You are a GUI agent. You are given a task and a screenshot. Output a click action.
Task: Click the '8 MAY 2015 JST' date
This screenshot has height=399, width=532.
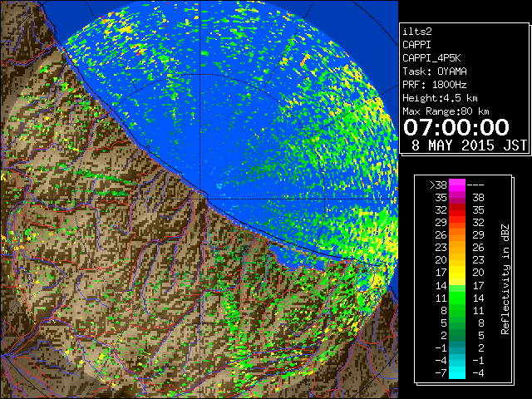pos(469,145)
